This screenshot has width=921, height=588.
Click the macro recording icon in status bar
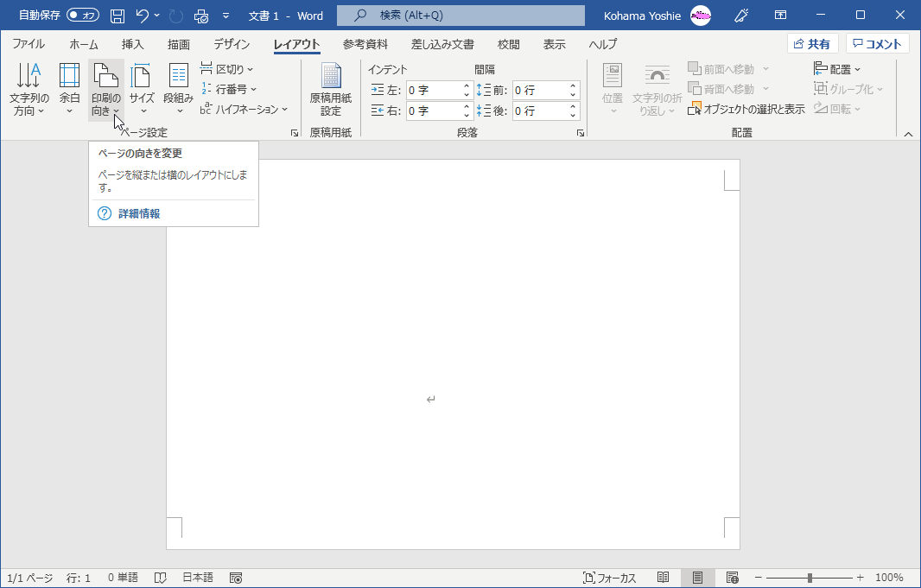point(236,578)
